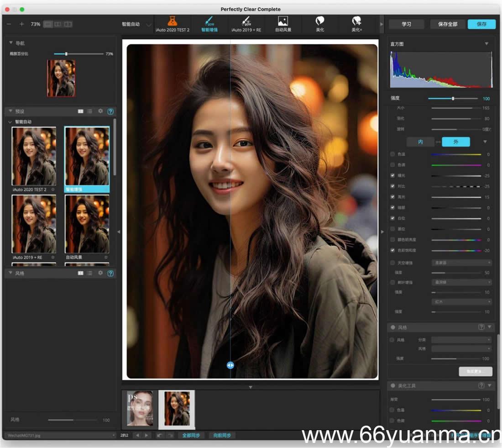Image resolution: width=502 pixels, height=448 pixels.
Task: Collapse the 智能自动 preset tree group
Action: tap(10, 122)
